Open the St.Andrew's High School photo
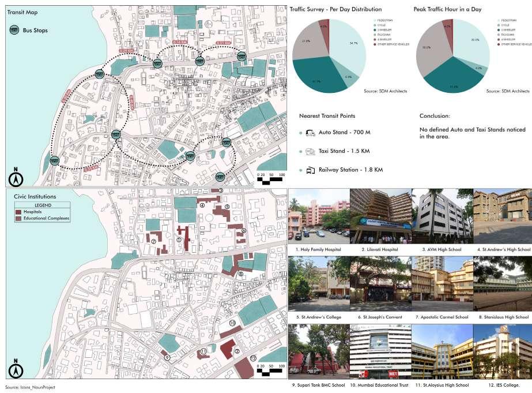The height and width of the screenshot is (393, 532). [503, 216]
